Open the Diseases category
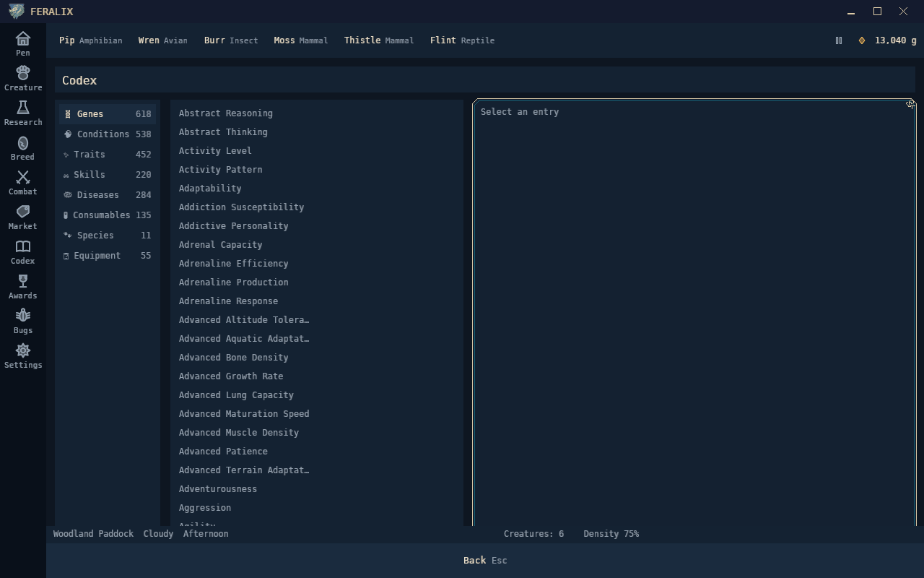Image resolution: width=924 pixels, height=578 pixels. [108, 195]
